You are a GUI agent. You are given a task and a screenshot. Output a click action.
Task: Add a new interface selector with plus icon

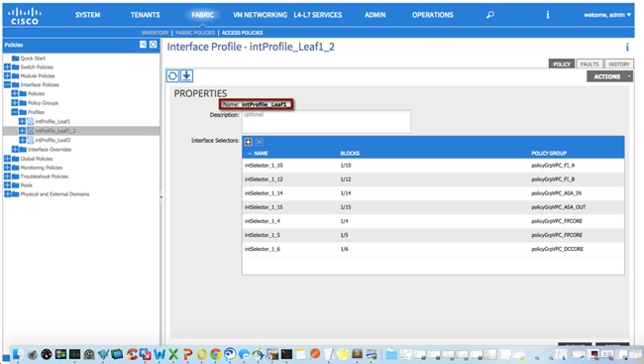click(248, 142)
